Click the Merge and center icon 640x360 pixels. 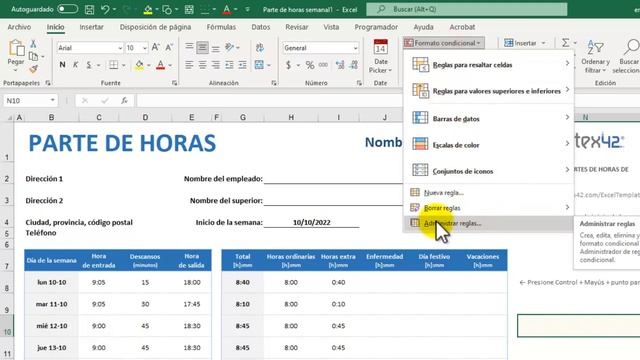tap(259, 65)
